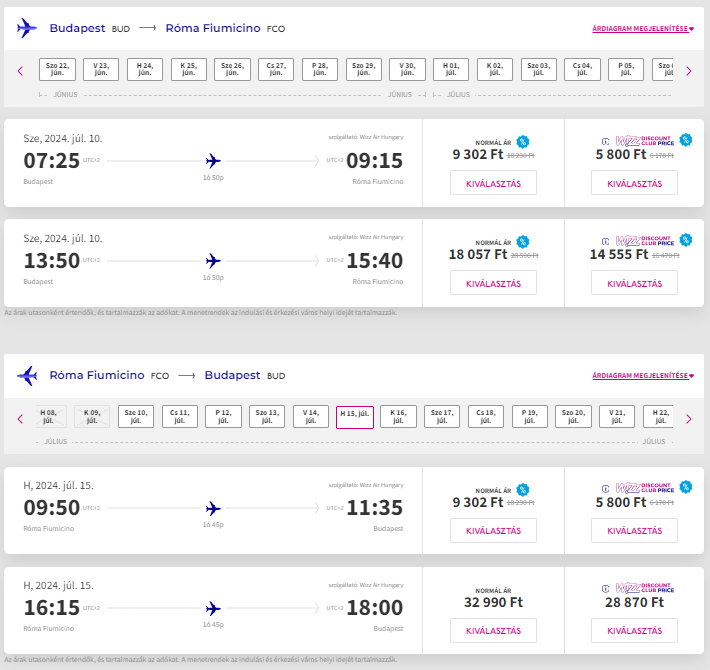
Task: Click the discount badge on 18 057 Ft price
Action: pyautogui.click(x=523, y=242)
